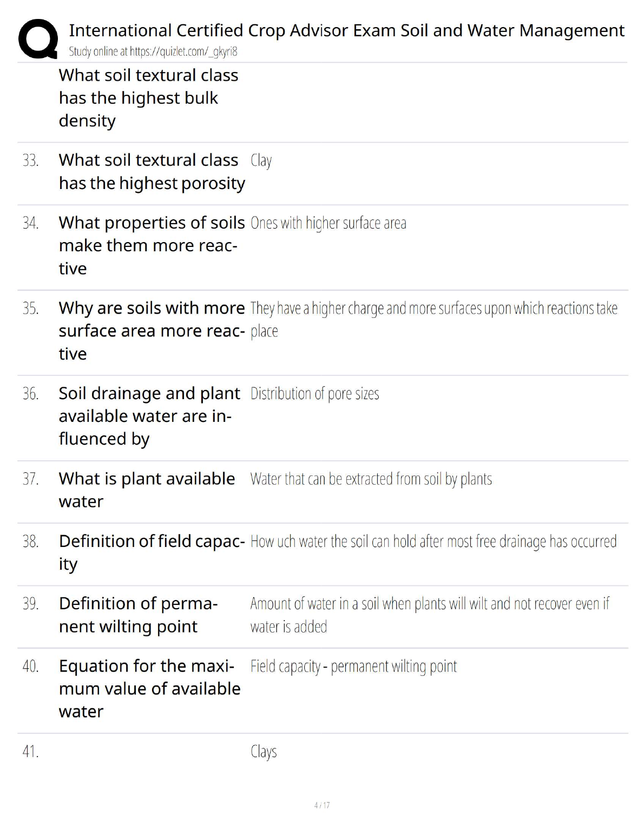
Task: Select answer 'Ones with higher surface area'
Action: pos(328,223)
